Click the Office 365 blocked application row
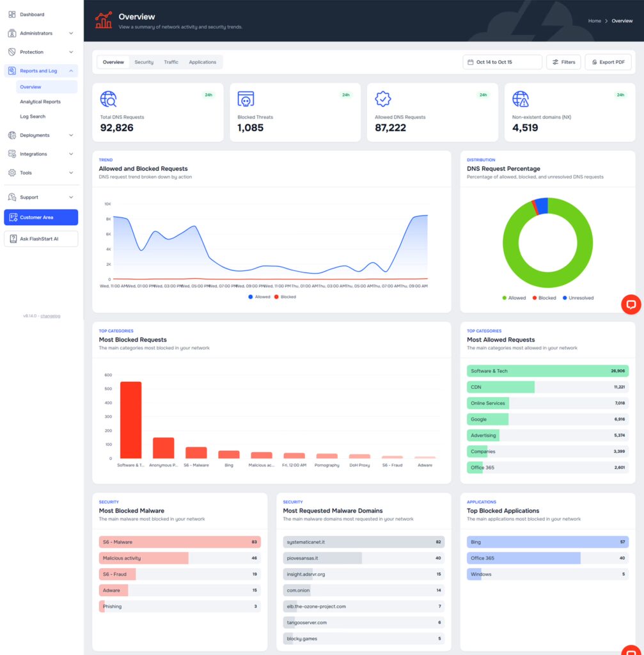The height and width of the screenshot is (655, 644). (547, 558)
